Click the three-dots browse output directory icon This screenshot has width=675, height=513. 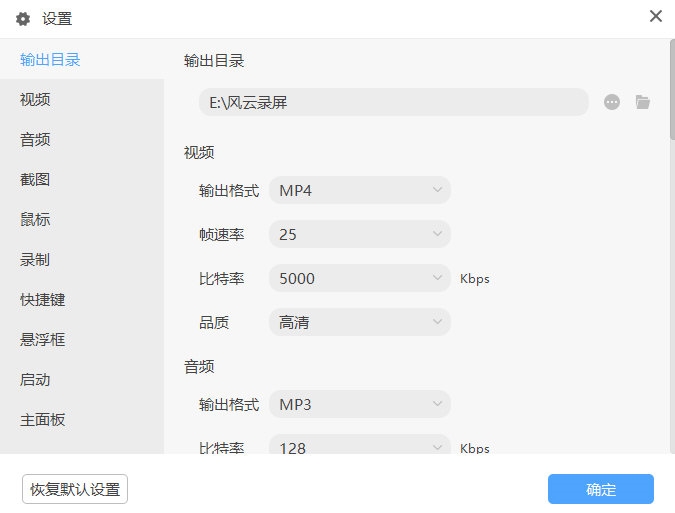[x=612, y=102]
